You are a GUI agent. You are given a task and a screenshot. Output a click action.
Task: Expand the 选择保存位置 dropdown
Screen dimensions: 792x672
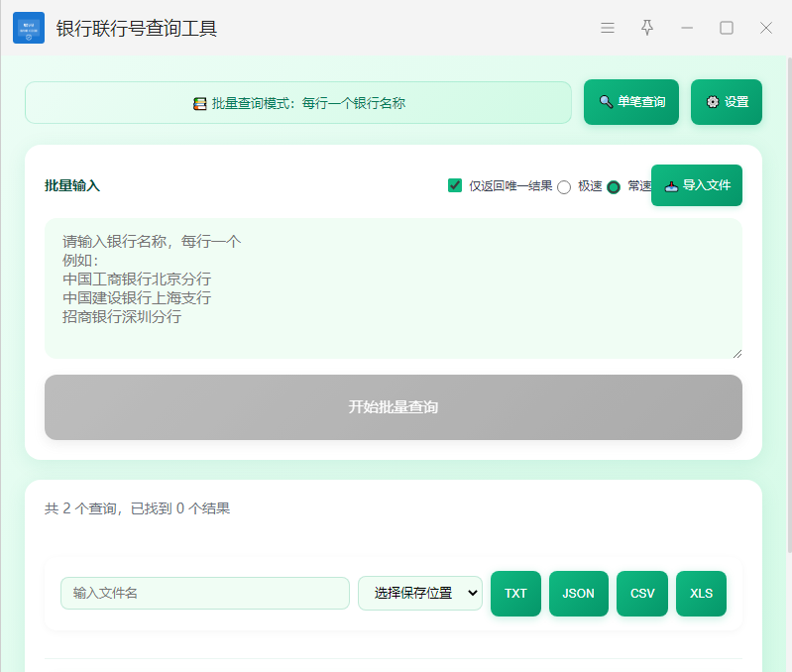coord(420,594)
